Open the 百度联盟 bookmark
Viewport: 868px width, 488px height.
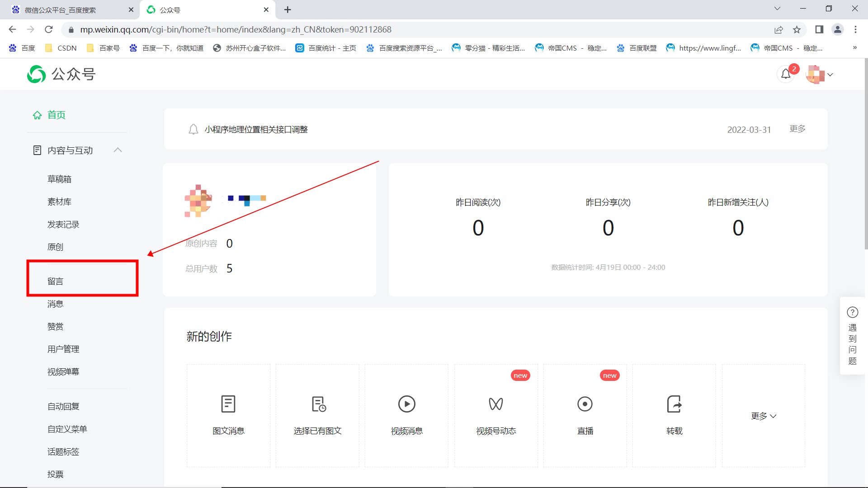(x=637, y=48)
